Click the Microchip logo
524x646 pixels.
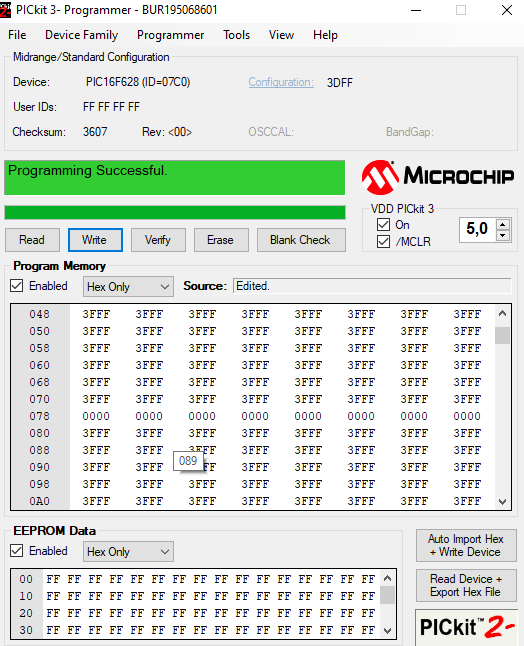tap(438, 177)
